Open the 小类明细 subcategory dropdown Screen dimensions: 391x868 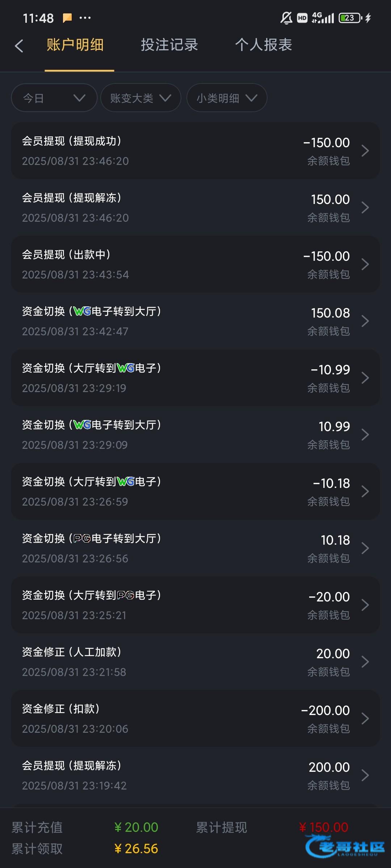(227, 98)
